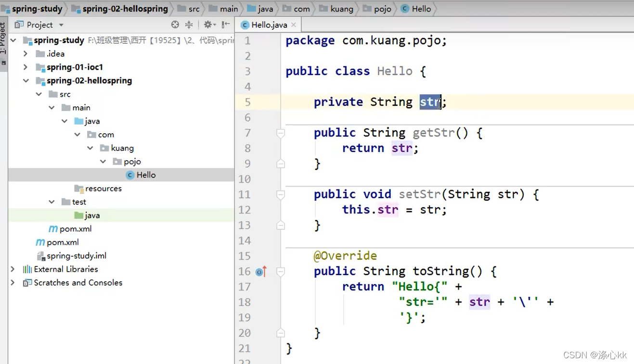Image resolution: width=634 pixels, height=364 pixels.
Task: Click the Hello class name on line 3
Action: click(395, 71)
